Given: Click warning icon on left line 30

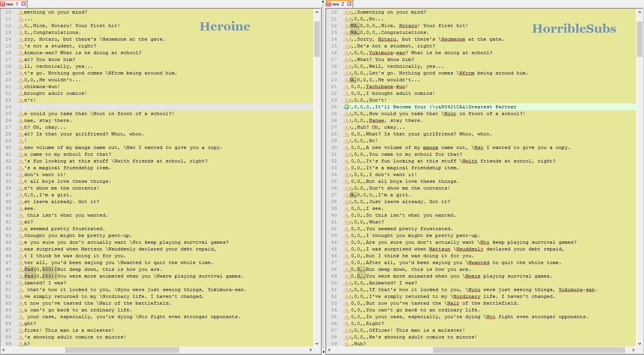Looking at the screenshot, I should pos(21,148).
